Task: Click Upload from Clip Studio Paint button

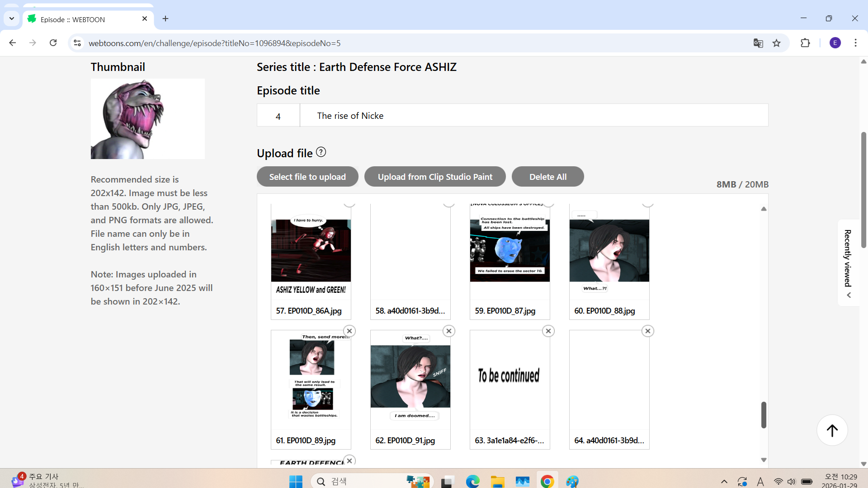Action: coord(435,177)
